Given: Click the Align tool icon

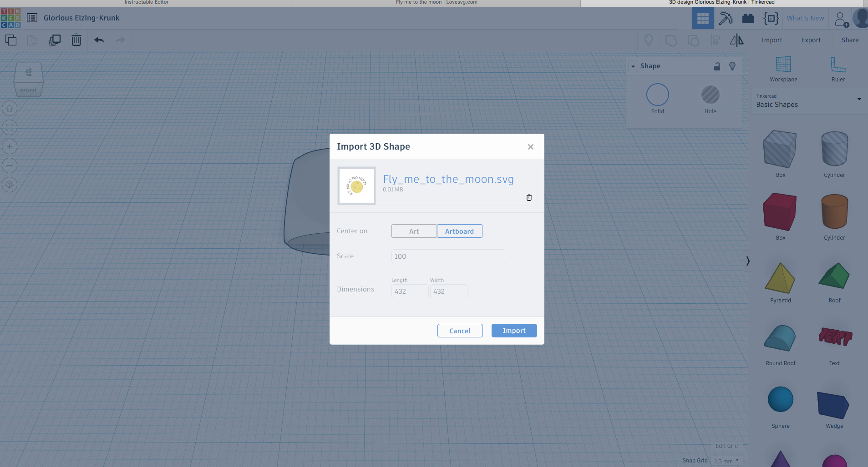Looking at the screenshot, I should (716, 40).
